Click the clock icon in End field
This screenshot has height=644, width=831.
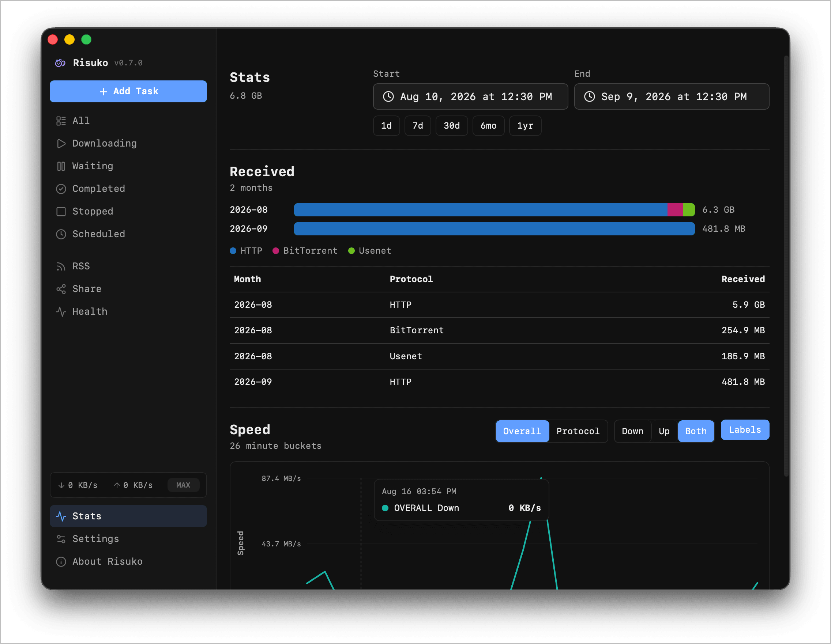coord(589,96)
